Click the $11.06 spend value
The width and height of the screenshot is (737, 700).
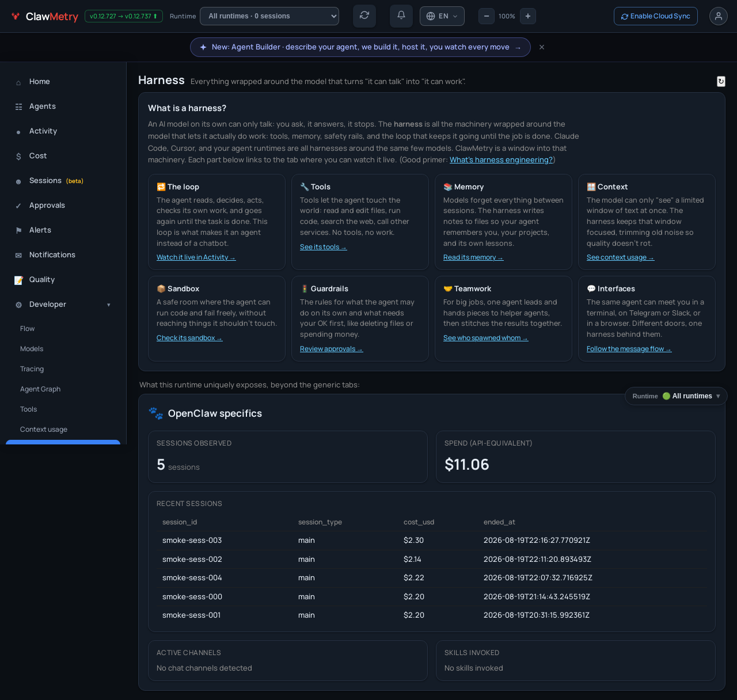coord(467,465)
